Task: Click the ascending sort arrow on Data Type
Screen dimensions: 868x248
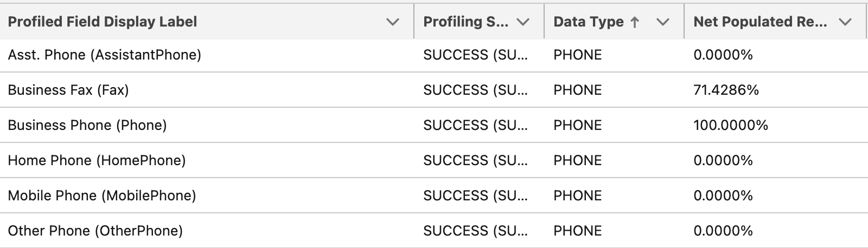Action: pyautogui.click(x=635, y=22)
